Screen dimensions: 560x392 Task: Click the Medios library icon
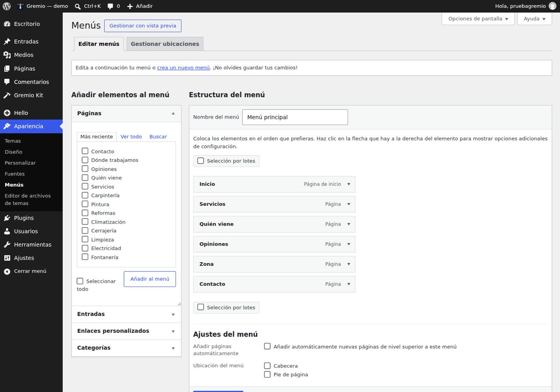[x=7, y=55]
